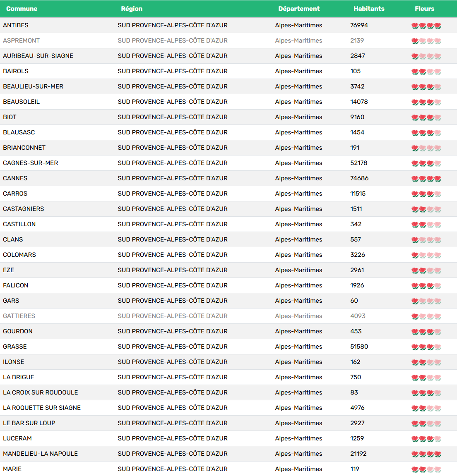The image size is (457, 476).
Task: Click the LA ROQUETTE SUR SIAGNE row name
Action: click(42, 408)
